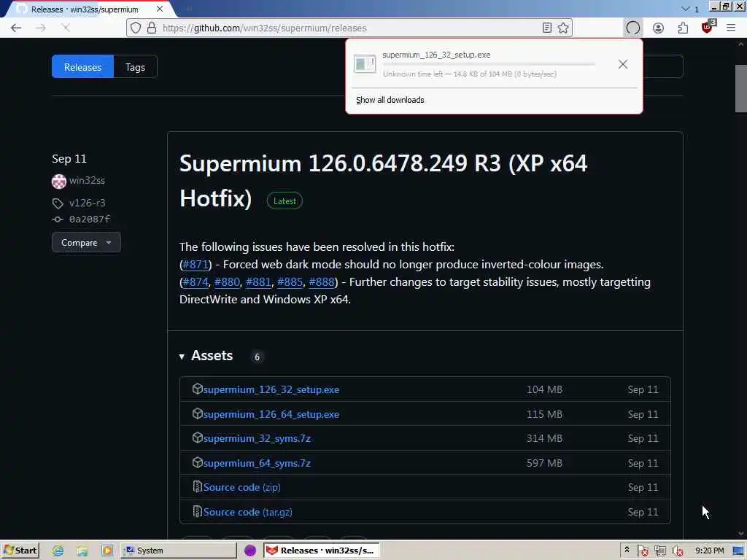Open the uBlock Origin shield icon
Screen dimensions: 747x560
tap(708, 27)
